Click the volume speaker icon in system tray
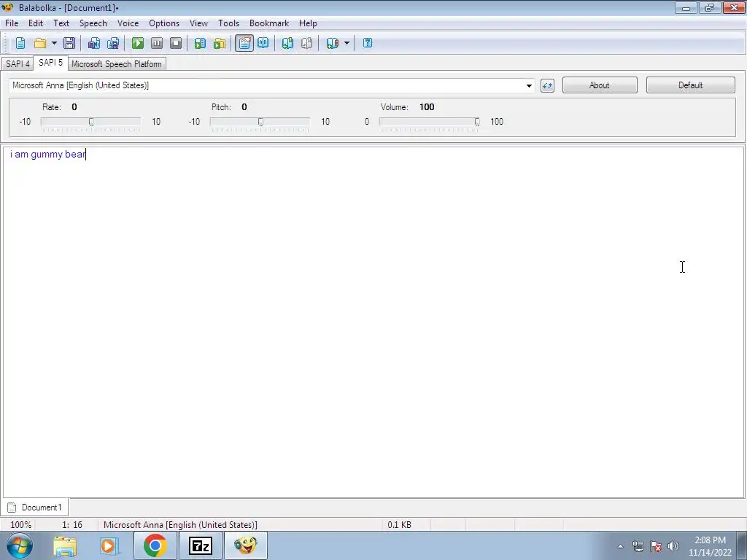Viewport: 747px width, 560px height. (673, 546)
